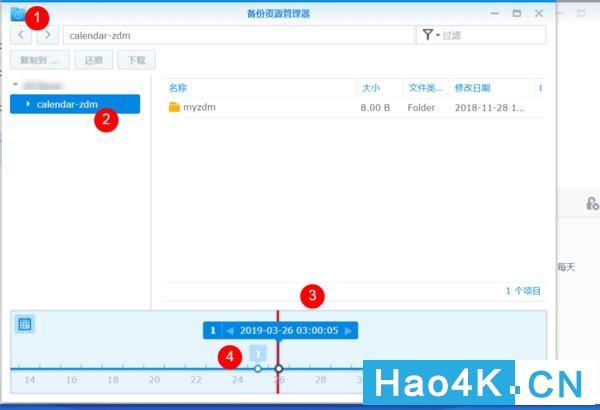This screenshot has height=410, width=600.
Task: Click the 还原 restore button
Action: pyautogui.click(x=94, y=60)
